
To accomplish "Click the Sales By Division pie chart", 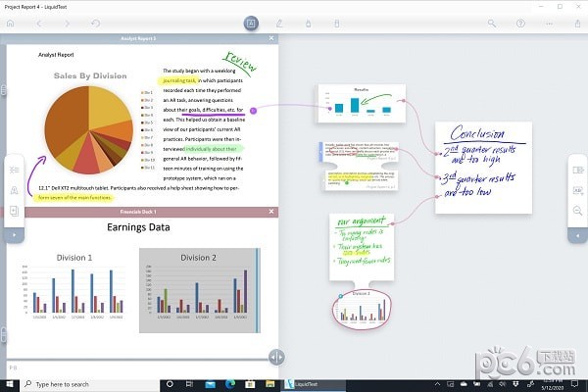I will pyautogui.click(x=89, y=129).
